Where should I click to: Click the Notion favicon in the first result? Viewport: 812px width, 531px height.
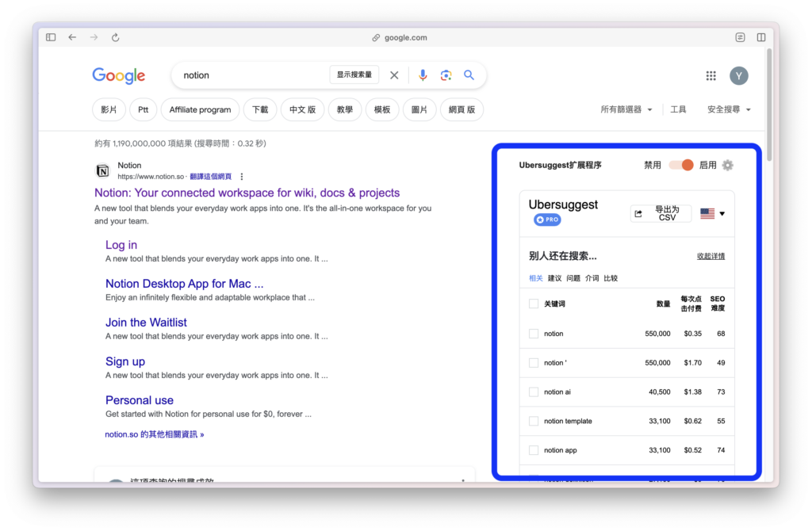(x=102, y=170)
